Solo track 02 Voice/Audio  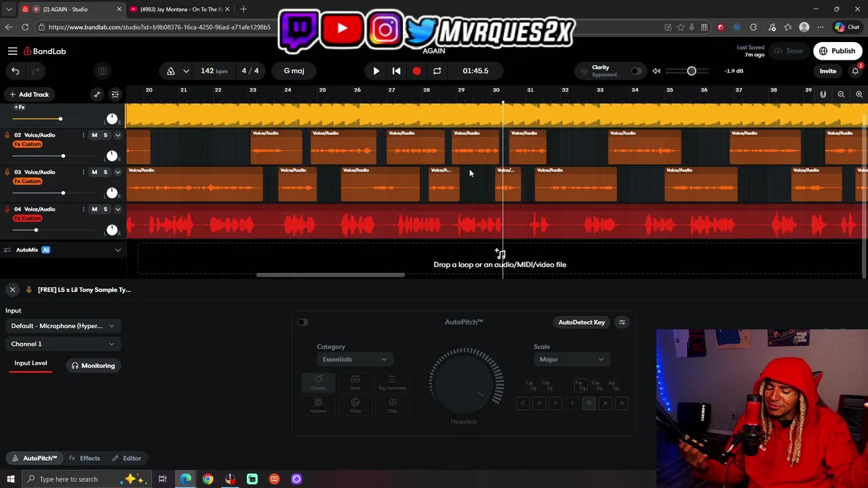pyautogui.click(x=105, y=135)
